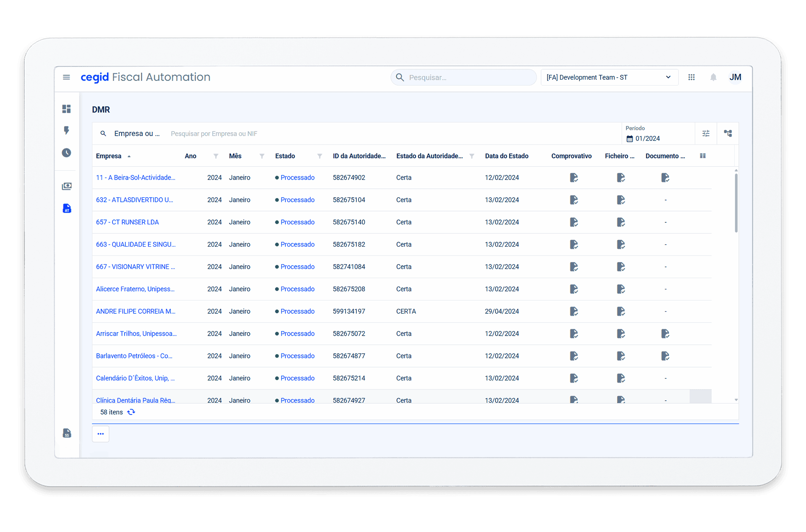Open the 657 - CT RUNSER LDA link
Screen dimensions: 806x532
[127, 222]
